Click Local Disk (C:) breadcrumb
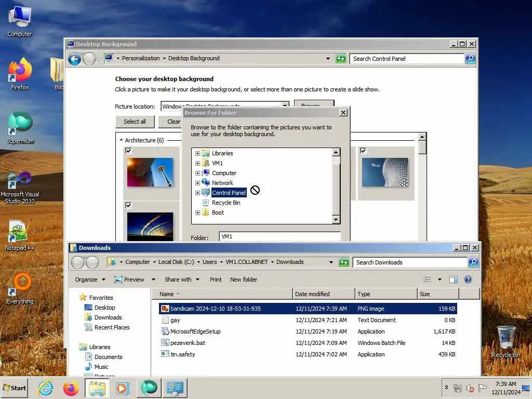The width and height of the screenshot is (532, 399). (x=176, y=262)
